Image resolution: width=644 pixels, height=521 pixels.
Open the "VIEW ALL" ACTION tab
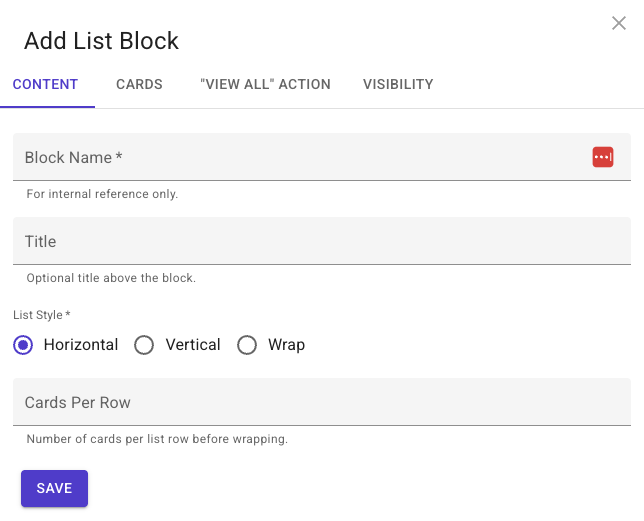click(x=265, y=84)
